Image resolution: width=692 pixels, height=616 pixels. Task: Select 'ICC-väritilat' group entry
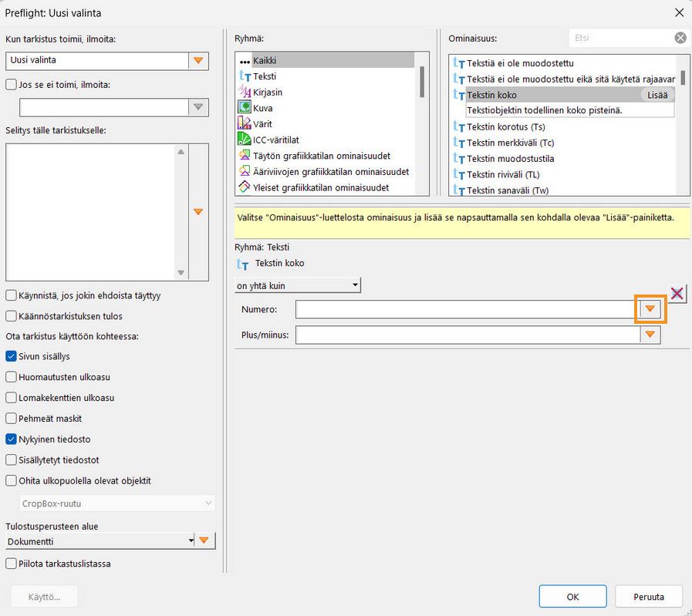pyautogui.click(x=276, y=140)
